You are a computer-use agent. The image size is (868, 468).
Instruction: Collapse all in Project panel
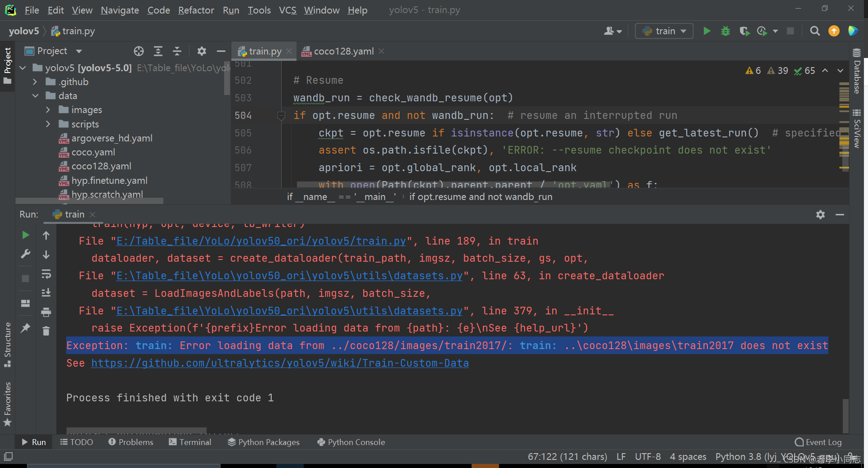click(x=177, y=51)
